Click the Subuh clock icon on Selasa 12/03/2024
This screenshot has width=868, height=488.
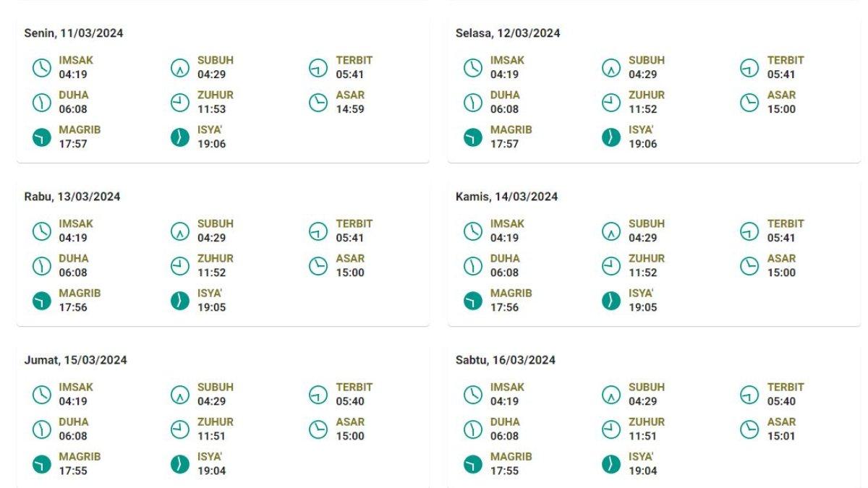click(611, 68)
